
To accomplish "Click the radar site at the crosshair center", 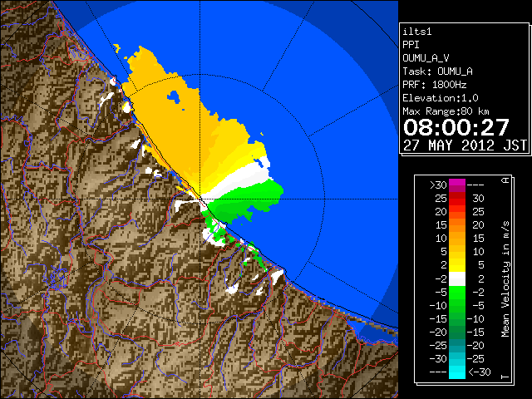I will click(199, 199).
